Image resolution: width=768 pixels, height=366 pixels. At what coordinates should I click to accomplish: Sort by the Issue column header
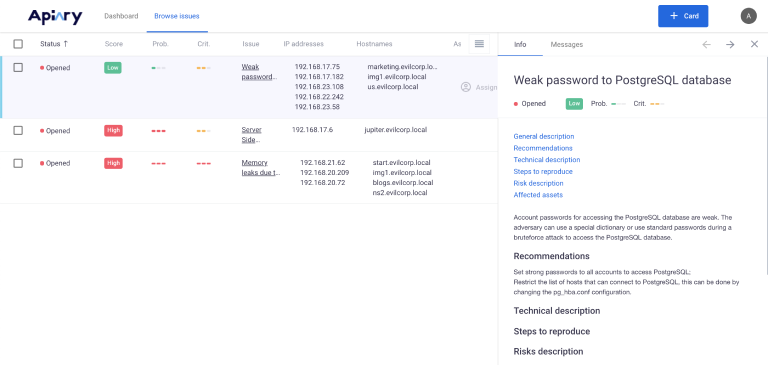[x=251, y=44]
